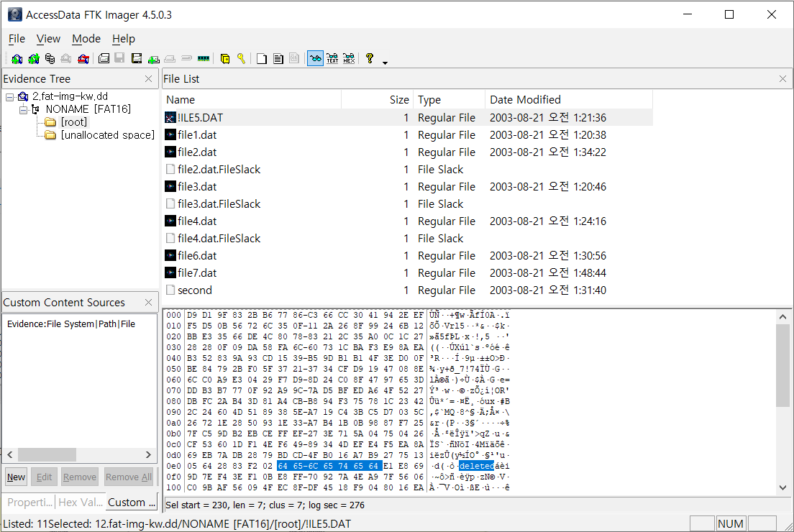Switch viewer to TEXT mode icon
This screenshot has width=794, height=532.
[332, 59]
